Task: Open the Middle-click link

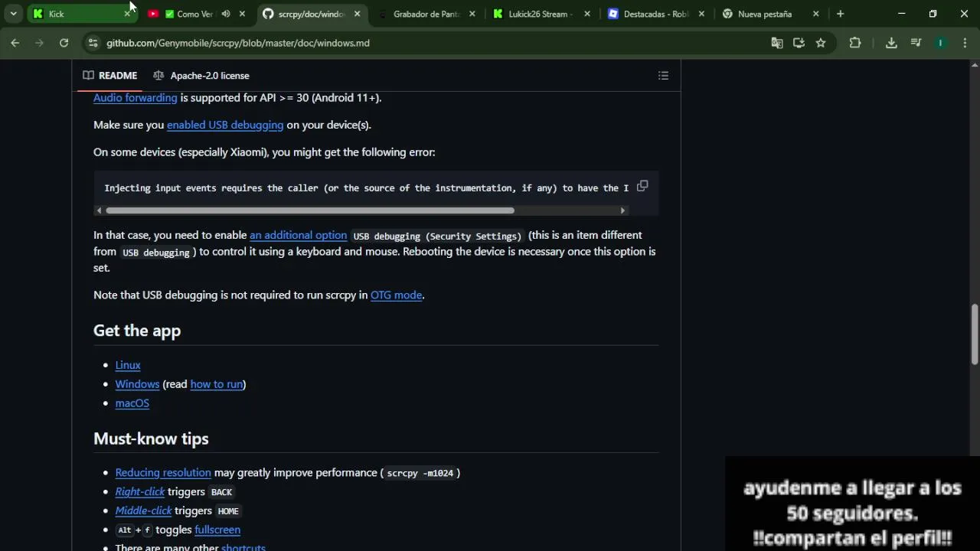Action: point(143,510)
